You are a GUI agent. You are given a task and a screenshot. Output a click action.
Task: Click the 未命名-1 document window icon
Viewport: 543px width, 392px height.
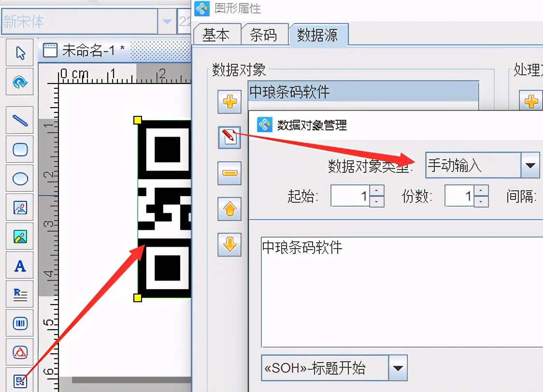click(50, 51)
